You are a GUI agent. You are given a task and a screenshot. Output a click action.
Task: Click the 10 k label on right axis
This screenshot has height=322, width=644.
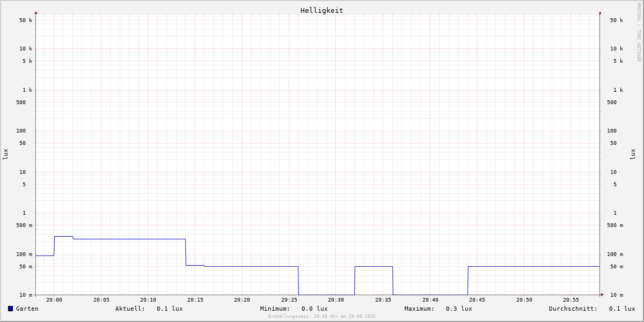pyautogui.click(x=617, y=49)
